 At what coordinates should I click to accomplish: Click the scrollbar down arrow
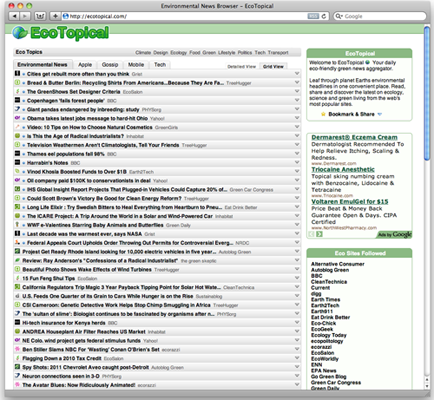coord(427,385)
